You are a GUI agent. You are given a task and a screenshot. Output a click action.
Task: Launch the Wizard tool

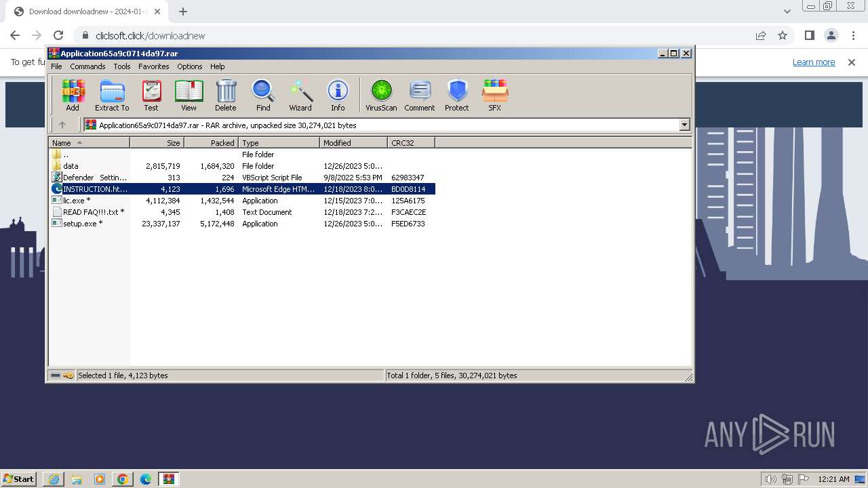point(300,95)
